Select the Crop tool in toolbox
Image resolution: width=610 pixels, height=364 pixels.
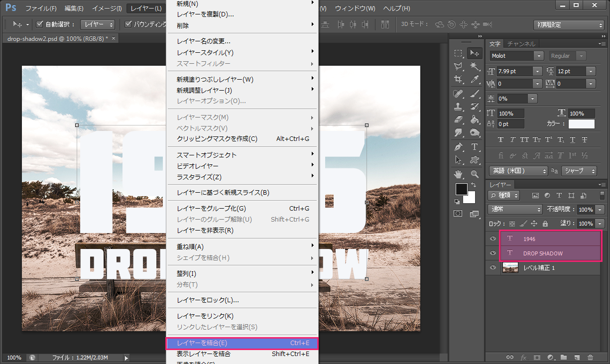pyautogui.click(x=458, y=79)
